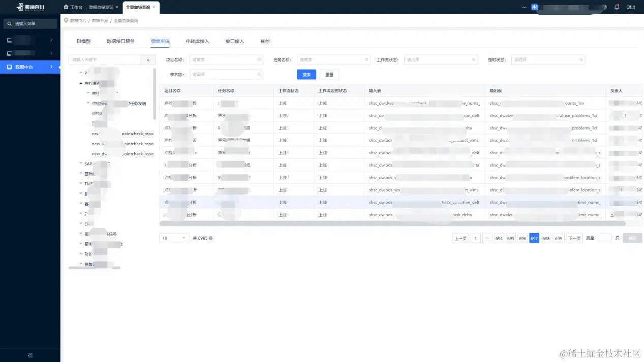Go to page 698
This screenshot has width=644, height=362.
coord(546,239)
